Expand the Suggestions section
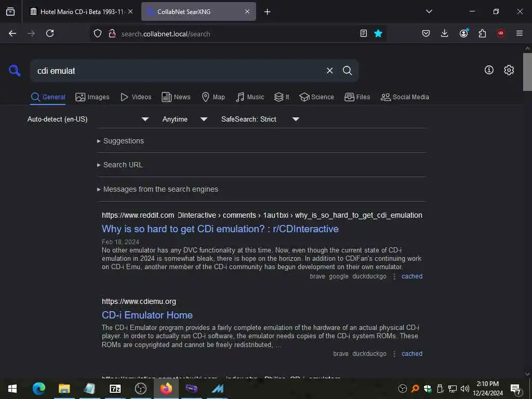Viewport: 532px width, 399px height. (124, 141)
